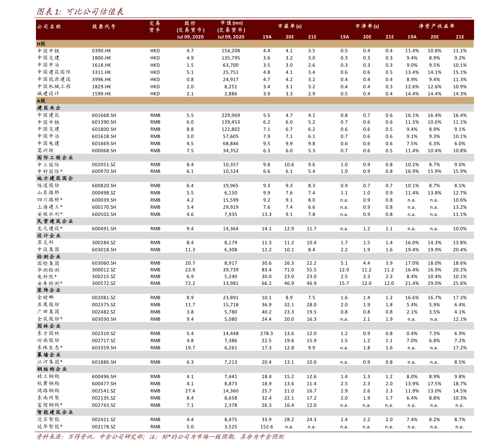
Task: Click the 园林企业 category heading
Action: pos(49,326)
